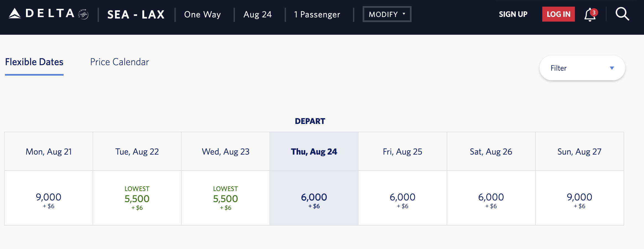Choose the Sat, Aug 26 fare

[491, 198]
